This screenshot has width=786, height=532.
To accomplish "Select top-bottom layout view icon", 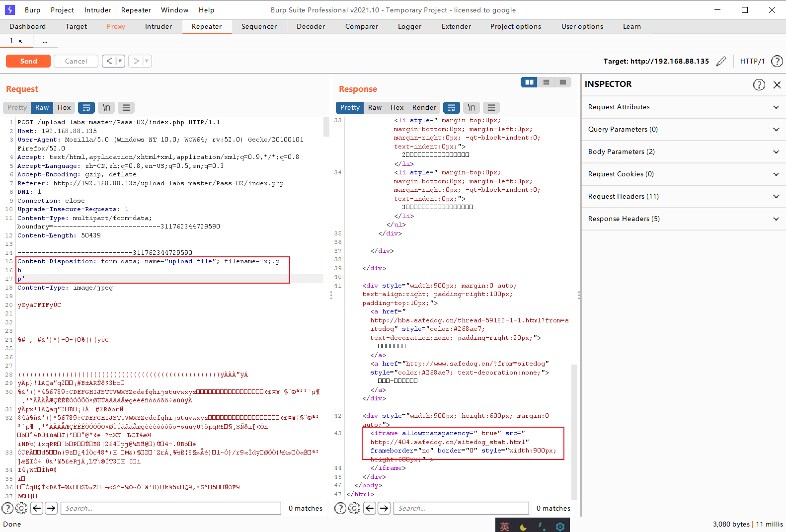I will 546,82.
